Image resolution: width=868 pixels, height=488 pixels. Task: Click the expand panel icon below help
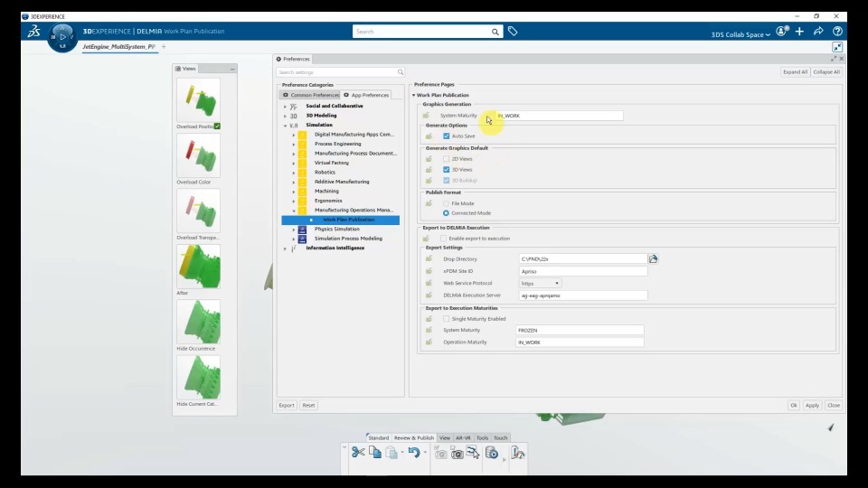point(837,47)
